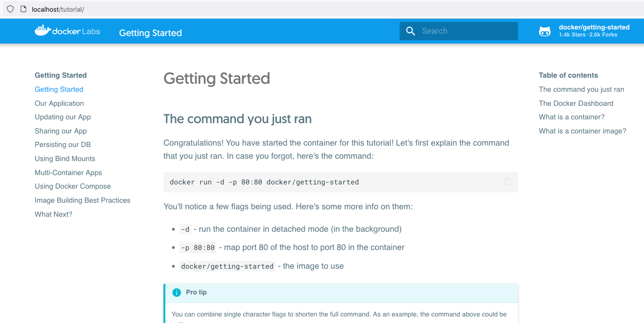The width and height of the screenshot is (644, 323).
Task: Go to Multi-Container Apps
Action: (68, 173)
